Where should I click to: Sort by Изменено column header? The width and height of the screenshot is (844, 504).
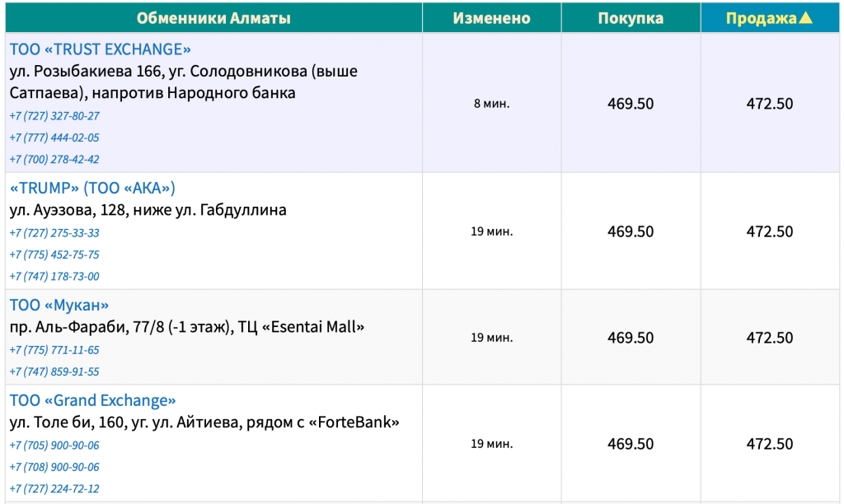tap(491, 18)
